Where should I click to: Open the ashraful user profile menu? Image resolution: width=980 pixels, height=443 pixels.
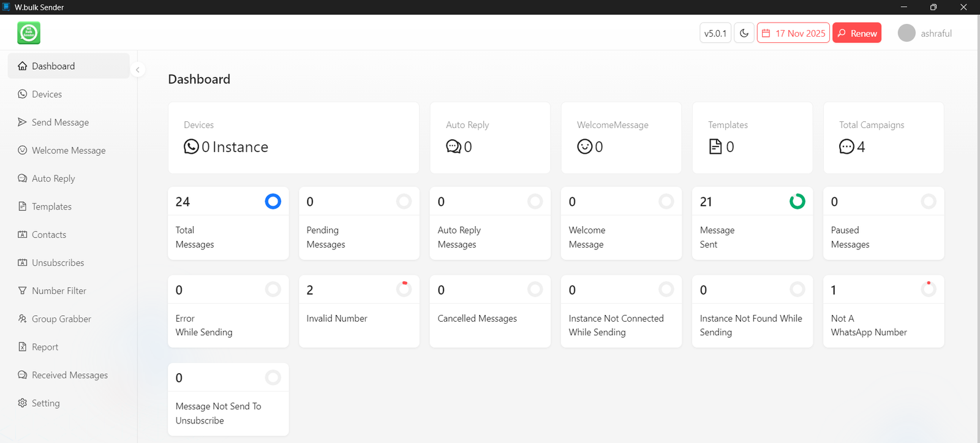click(x=925, y=33)
